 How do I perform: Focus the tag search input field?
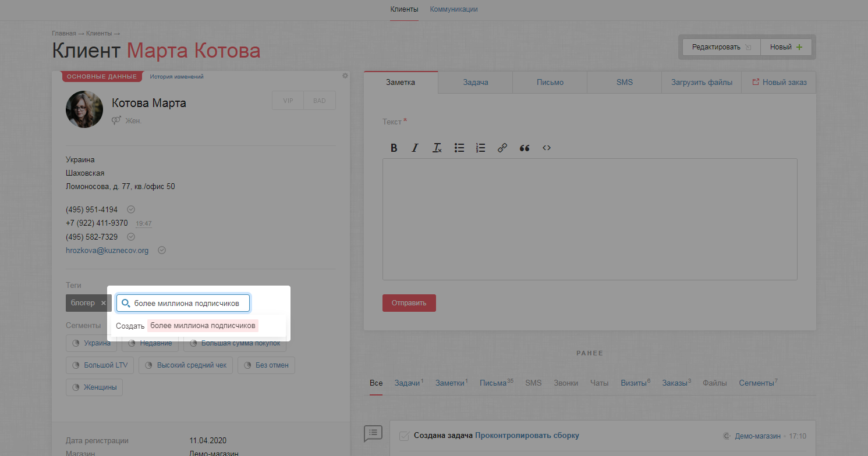(183, 303)
